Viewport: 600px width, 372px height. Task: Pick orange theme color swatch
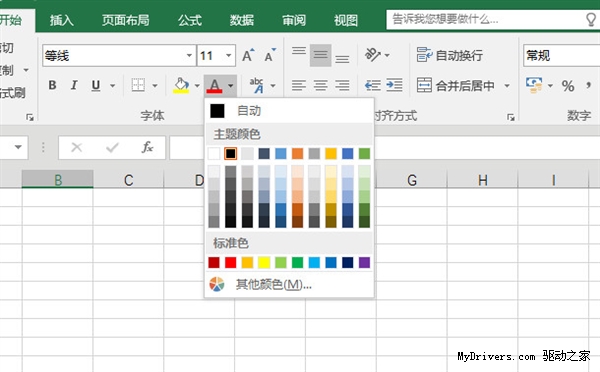point(297,153)
